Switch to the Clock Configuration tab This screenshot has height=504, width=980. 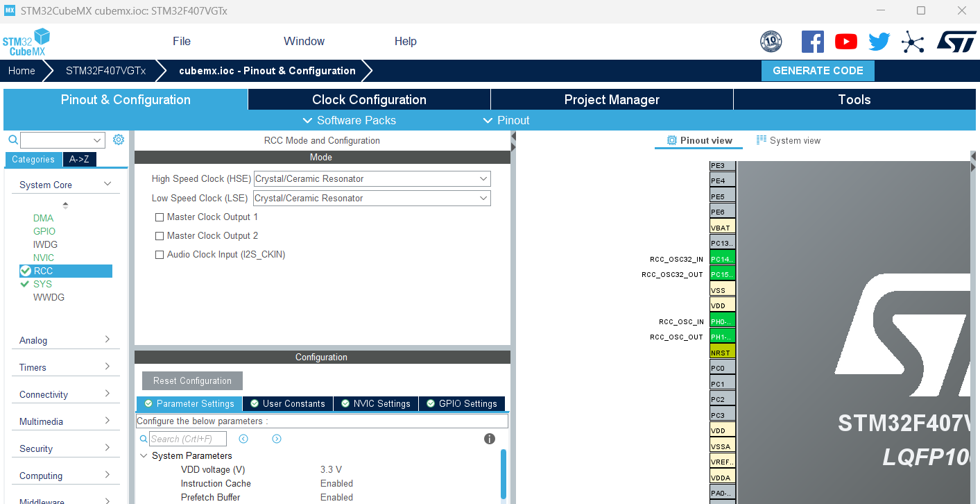point(369,99)
